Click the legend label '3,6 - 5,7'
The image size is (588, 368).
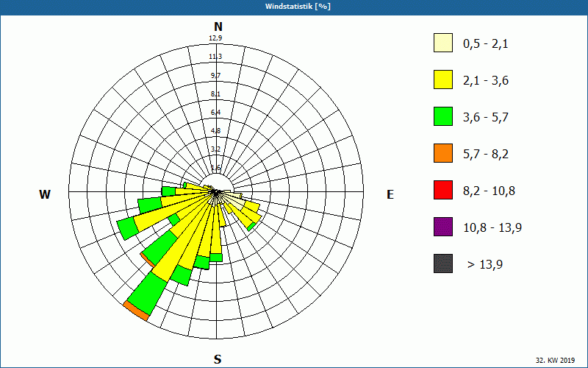coord(486,118)
